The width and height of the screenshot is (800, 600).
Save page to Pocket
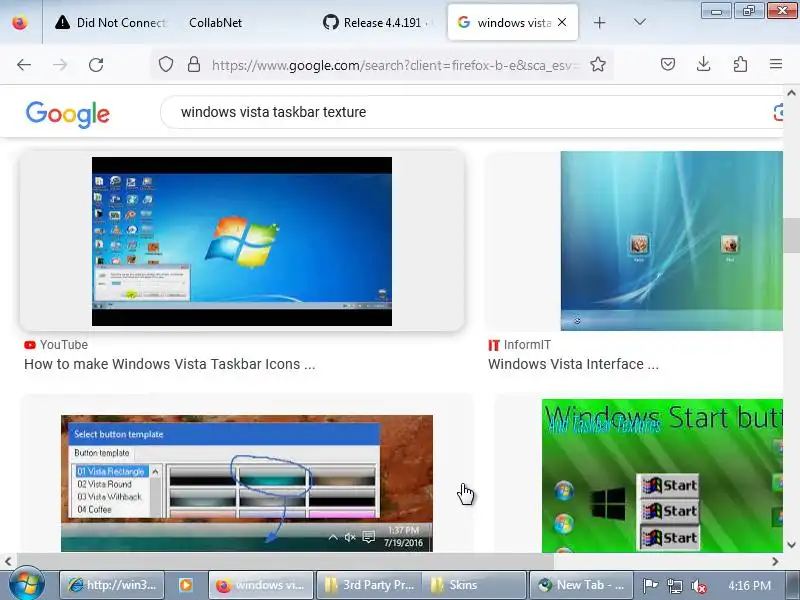click(x=668, y=64)
